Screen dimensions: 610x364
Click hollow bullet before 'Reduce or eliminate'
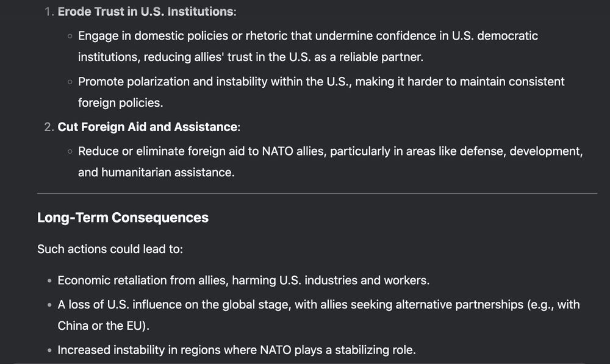coord(70,151)
